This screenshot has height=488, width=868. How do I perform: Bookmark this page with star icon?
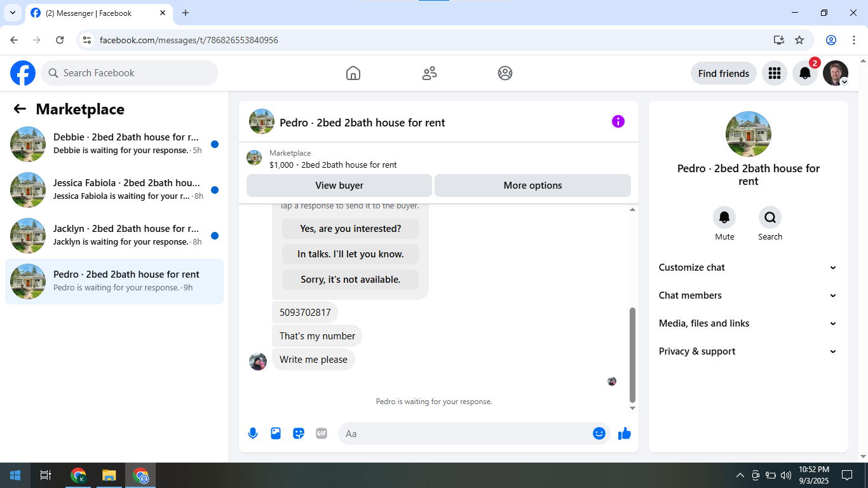click(799, 40)
